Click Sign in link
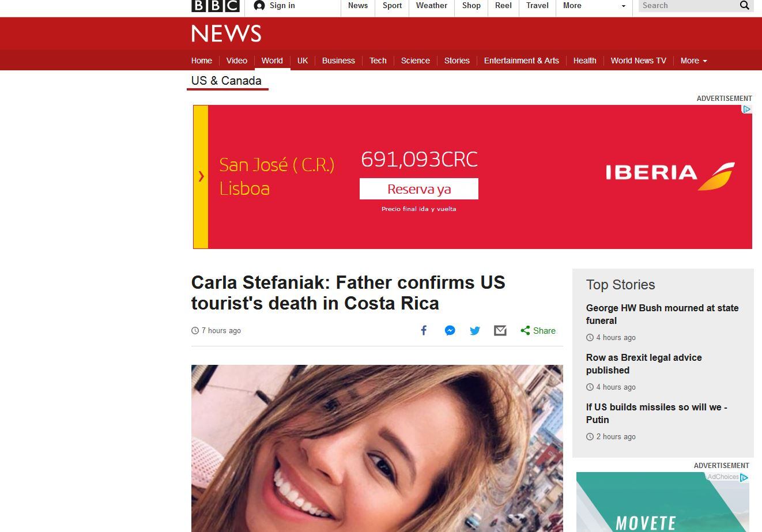 click(x=274, y=5)
